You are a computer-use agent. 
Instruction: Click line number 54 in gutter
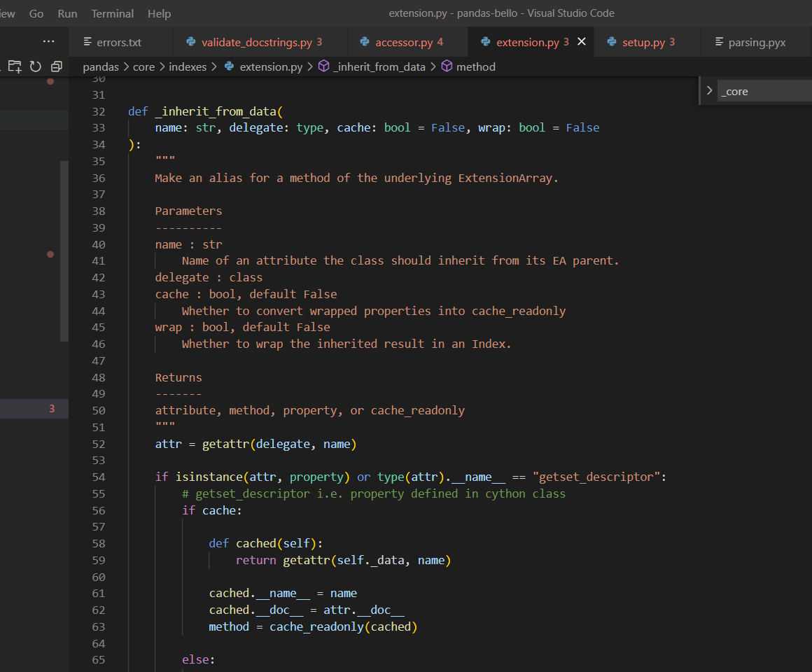tap(99, 477)
